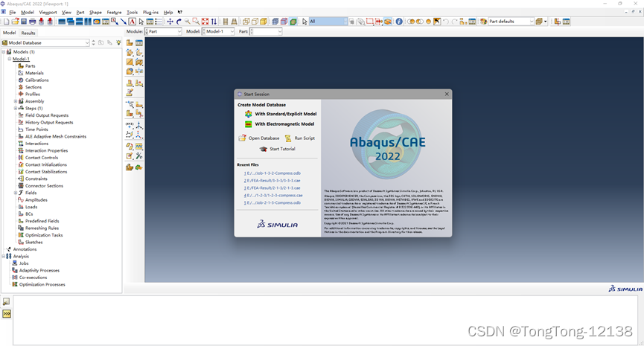Collapse the Model-1 tree node

click(10, 59)
